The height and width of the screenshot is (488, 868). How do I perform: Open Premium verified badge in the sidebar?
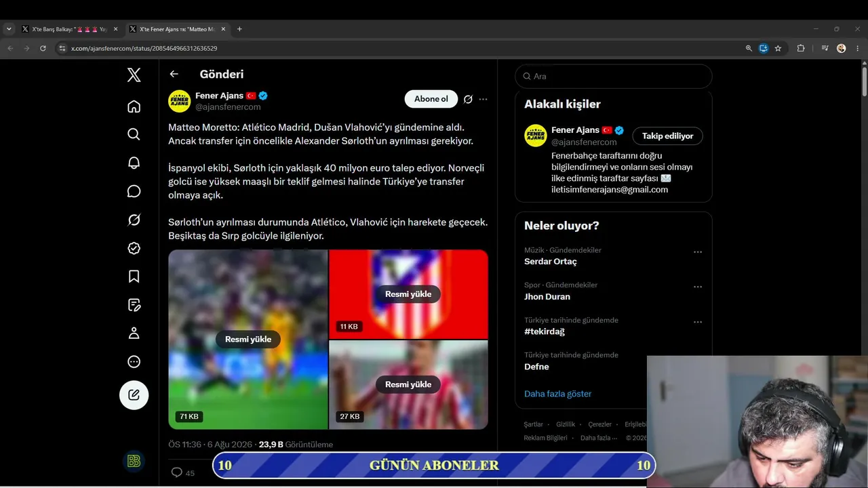click(134, 248)
